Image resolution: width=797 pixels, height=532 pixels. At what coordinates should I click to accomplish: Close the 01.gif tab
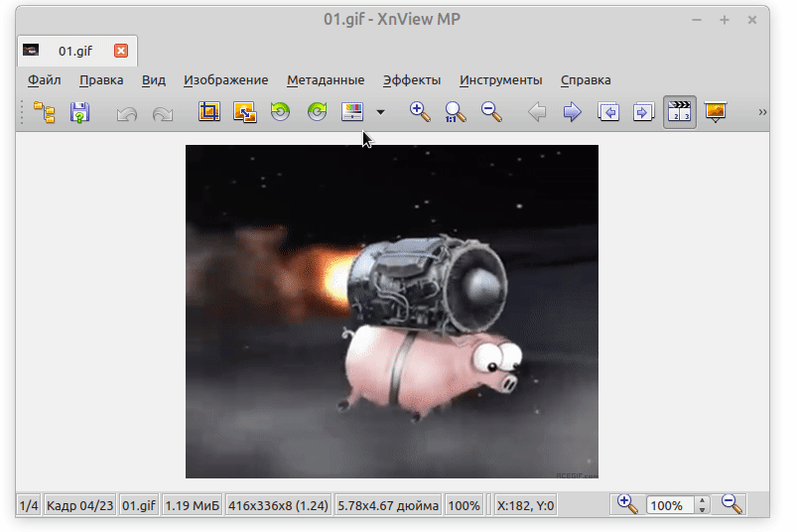[121, 51]
